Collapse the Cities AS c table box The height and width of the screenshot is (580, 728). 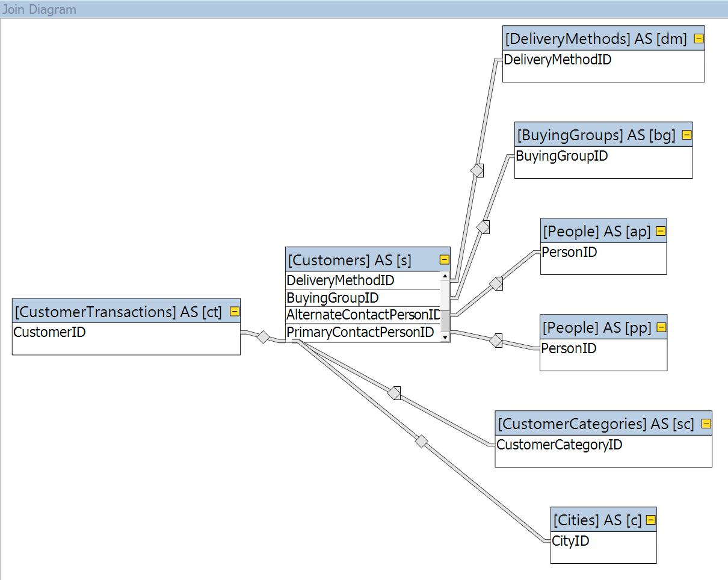(650, 520)
